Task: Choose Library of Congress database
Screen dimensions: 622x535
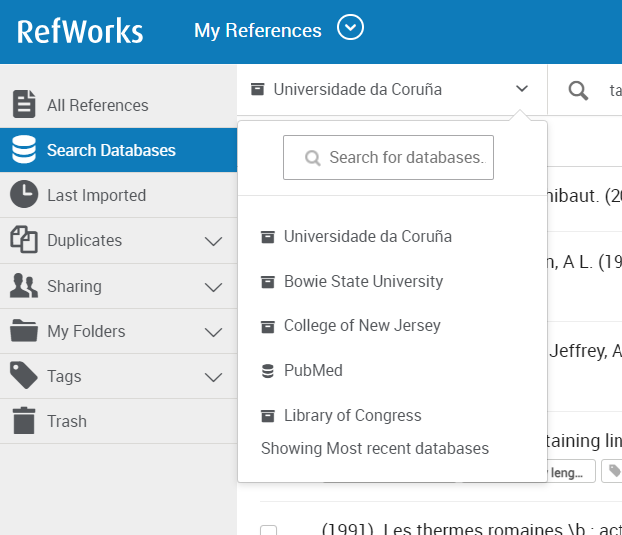Action: tap(352, 415)
